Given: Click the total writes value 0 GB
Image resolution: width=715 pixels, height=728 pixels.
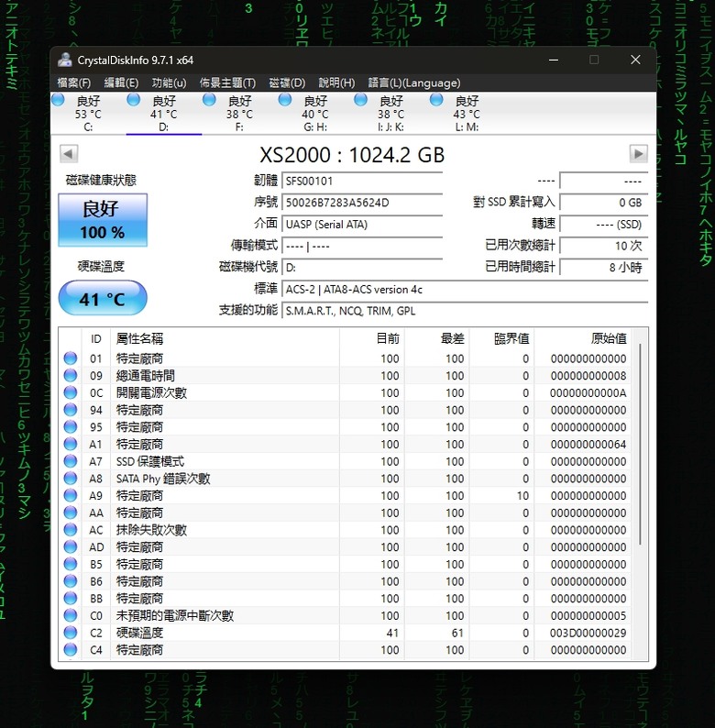Looking at the screenshot, I should tap(603, 203).
